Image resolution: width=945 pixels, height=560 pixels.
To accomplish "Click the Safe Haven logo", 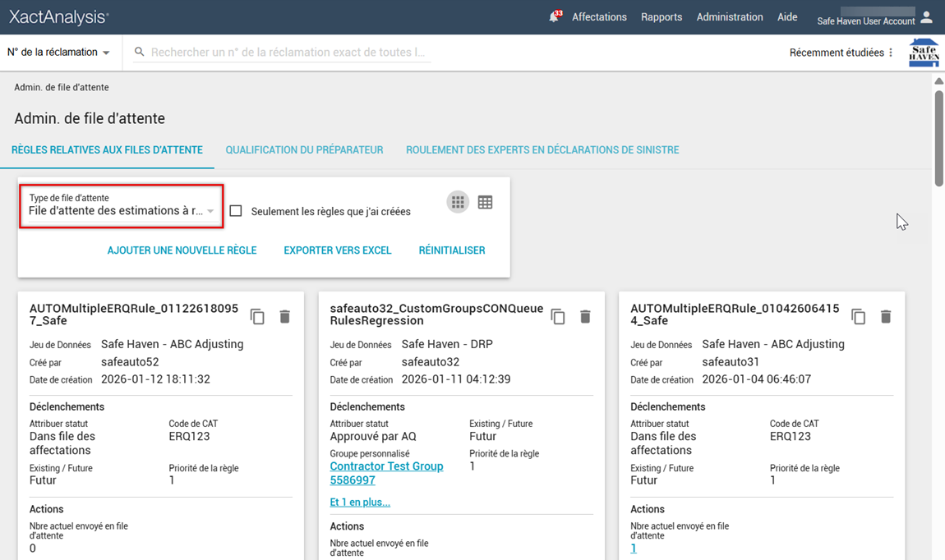I will click(924, 53).
